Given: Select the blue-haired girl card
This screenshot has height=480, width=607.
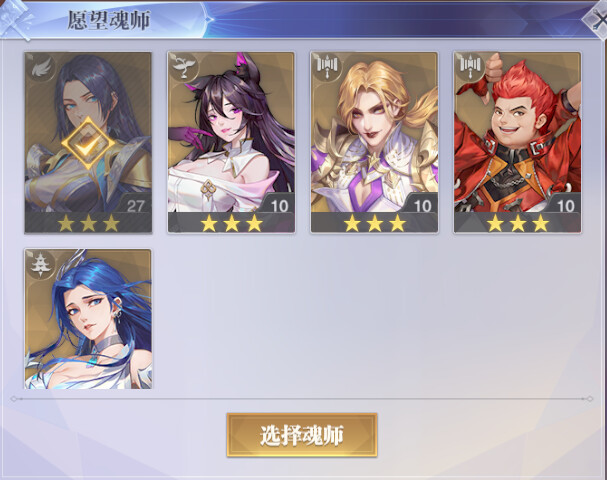Looking at the screenshot, I should tap(88, 319).
